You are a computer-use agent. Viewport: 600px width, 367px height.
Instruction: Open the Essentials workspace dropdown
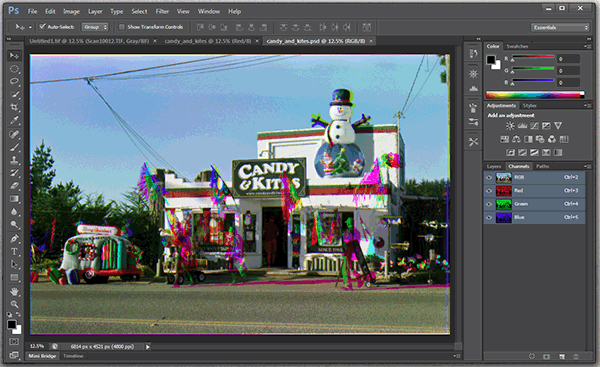coord(560,27)
